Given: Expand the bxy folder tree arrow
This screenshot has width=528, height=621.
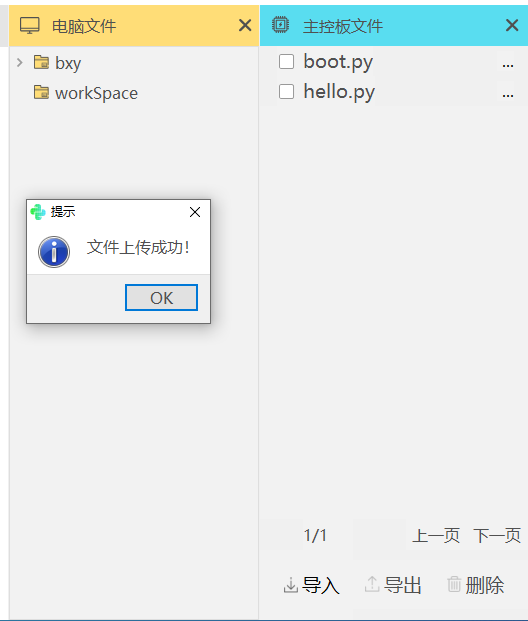Looking at the screenshot, I should coord(19,62).
